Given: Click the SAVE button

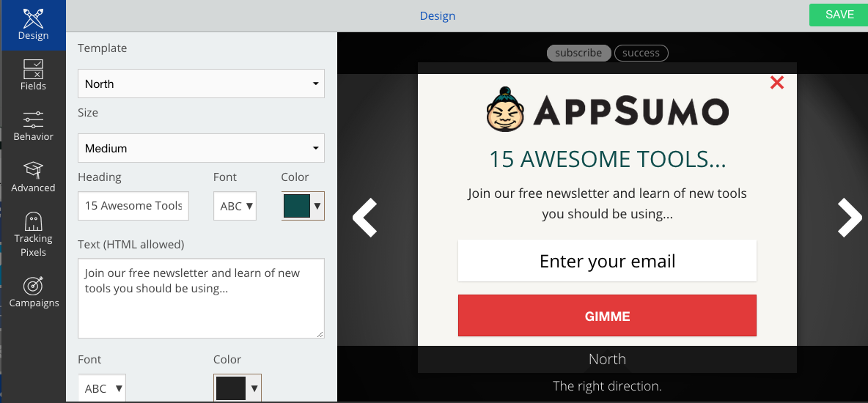Looking at the screenshot, I should pos(839,15).
